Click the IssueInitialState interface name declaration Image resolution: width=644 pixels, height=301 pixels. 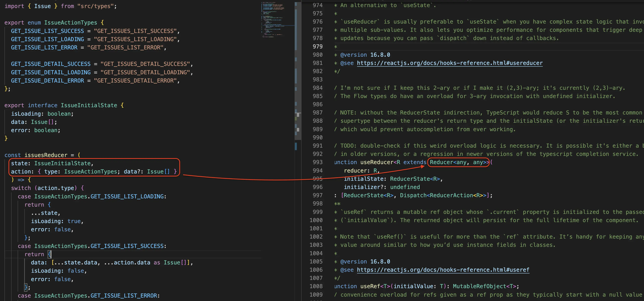click(89, 105)
